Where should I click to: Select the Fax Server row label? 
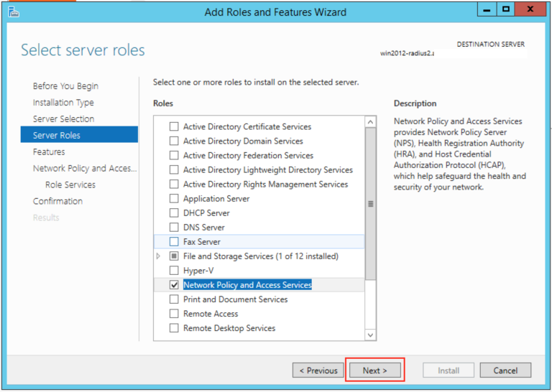click(x=202, y=242)
